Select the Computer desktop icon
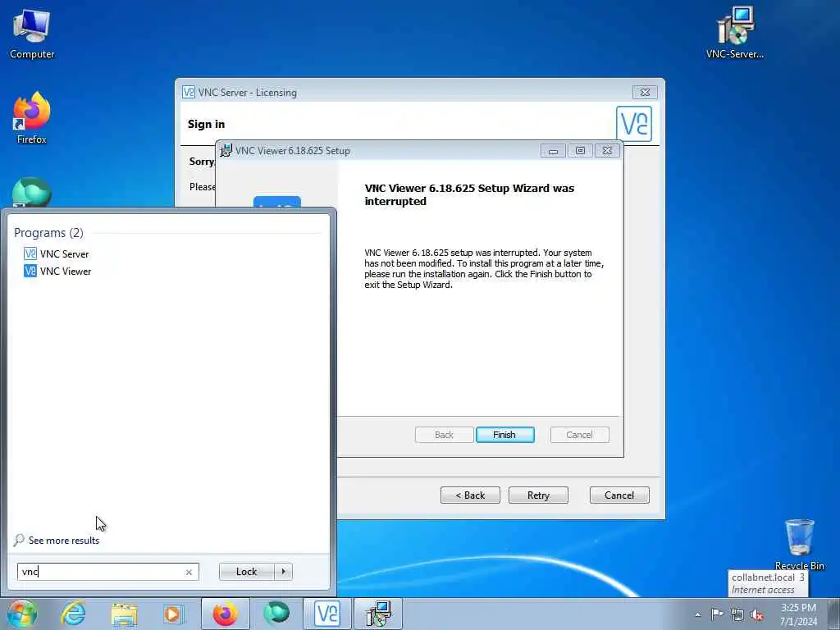 point(32,34)
